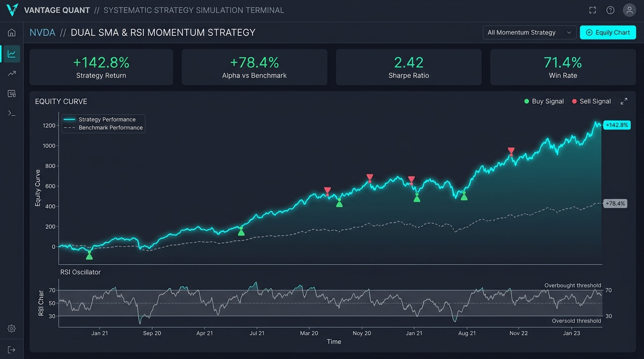Open the user profile avatar

[x=629, y=10]
